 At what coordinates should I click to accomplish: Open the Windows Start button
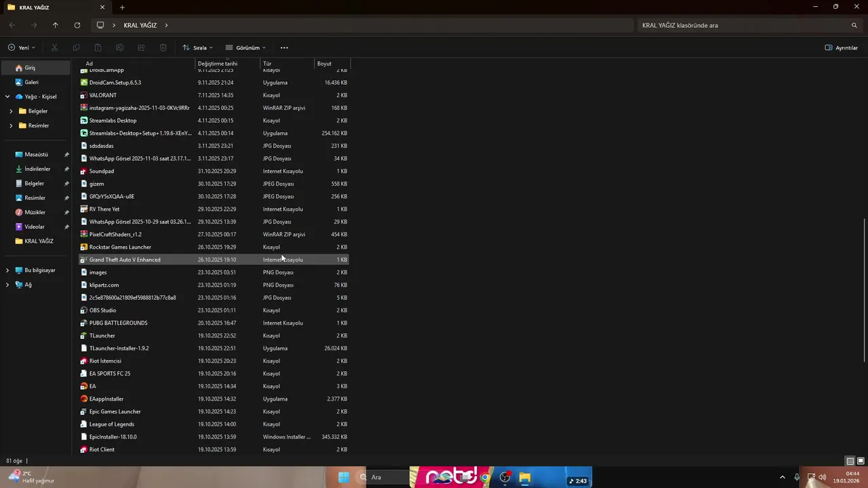tap(344, 477)
